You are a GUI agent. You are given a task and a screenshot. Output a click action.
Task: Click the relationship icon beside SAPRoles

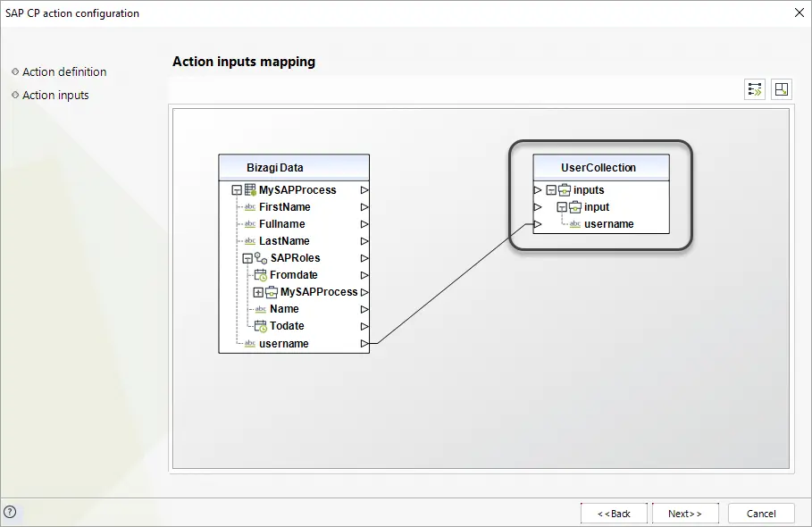coord(261,258)
